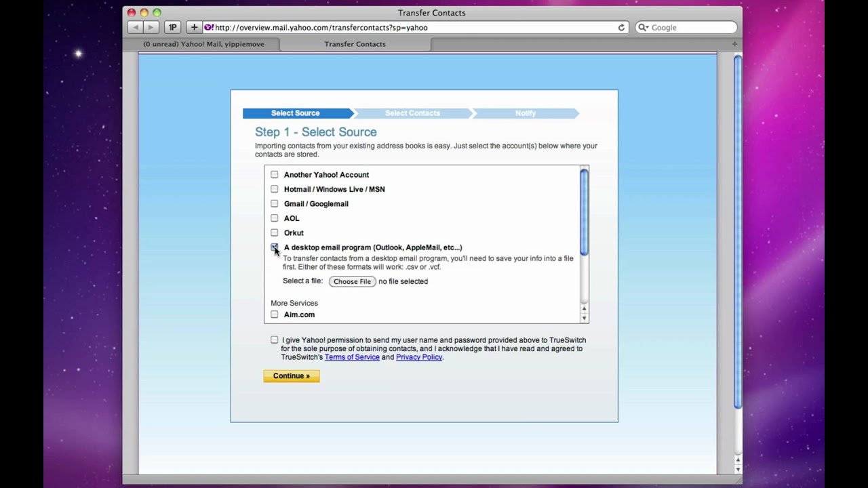Click the Continue button
Viewport: 868px width, 488px height.
292,376
